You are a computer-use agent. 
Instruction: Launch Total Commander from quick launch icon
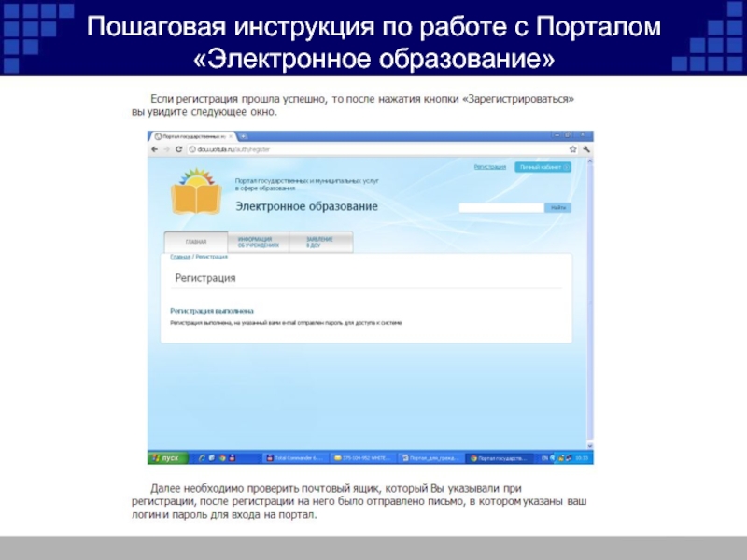[232, 458]
